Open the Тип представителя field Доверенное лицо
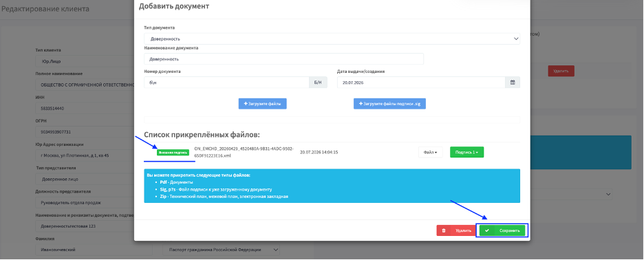644x260 pixels. pyautogui.click(x=85, y=180)
